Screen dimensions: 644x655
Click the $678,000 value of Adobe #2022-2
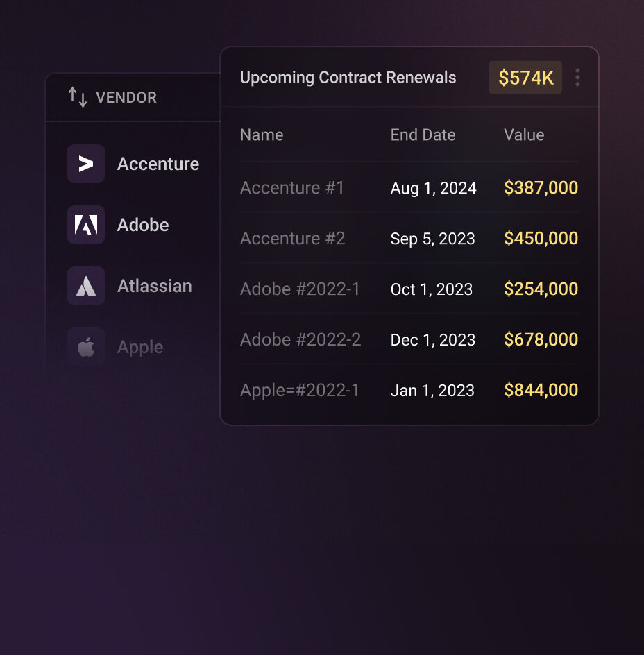coord(541,339)
